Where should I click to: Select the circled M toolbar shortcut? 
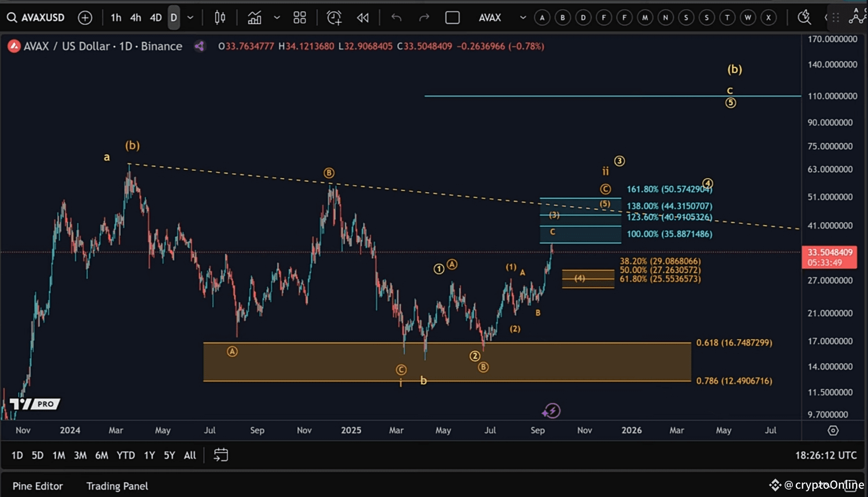(x=645, y=18)
